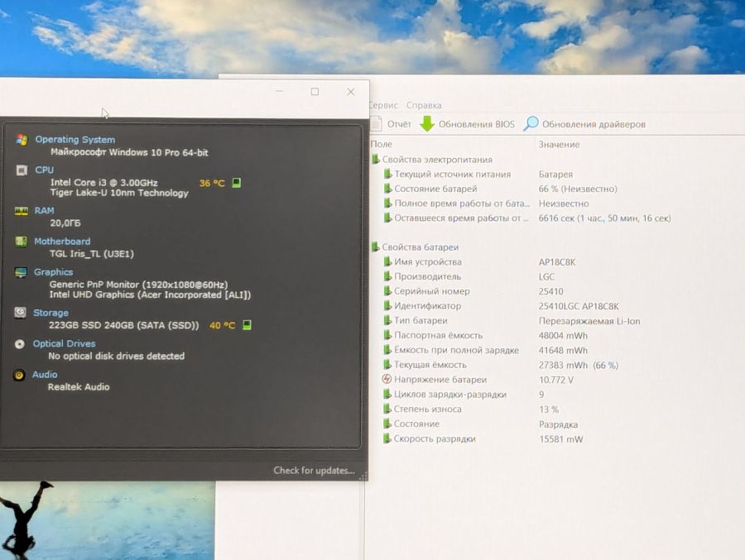Screen dimensions: 745x560
Task: Click icon beside Свойства электропитания
Action: 375,159
